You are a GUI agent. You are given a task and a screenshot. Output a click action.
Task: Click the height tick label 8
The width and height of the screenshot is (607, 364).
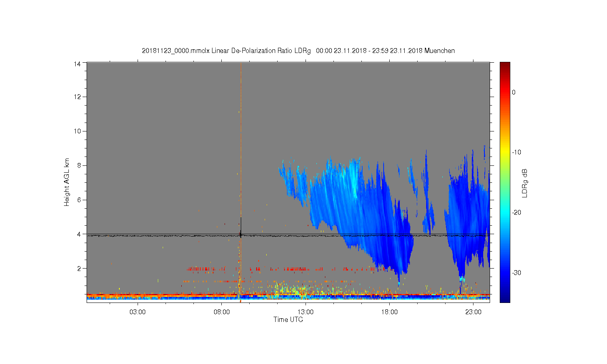pyautogui.click(x=79, y=165)
